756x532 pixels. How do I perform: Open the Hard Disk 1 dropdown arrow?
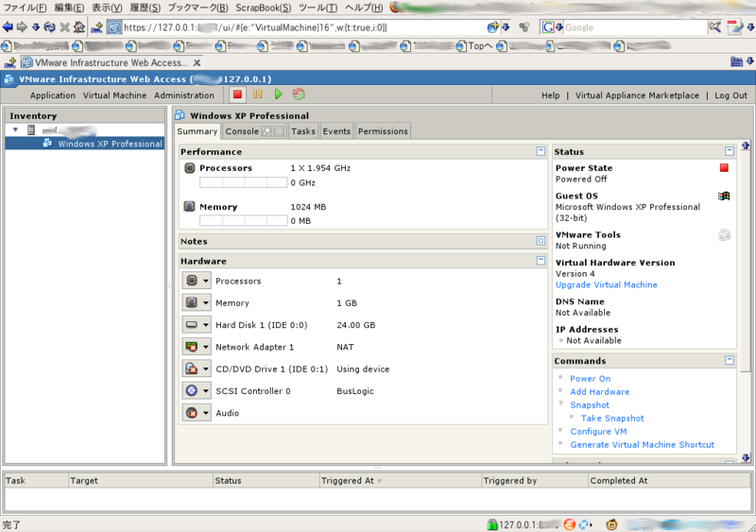[206, 325]
